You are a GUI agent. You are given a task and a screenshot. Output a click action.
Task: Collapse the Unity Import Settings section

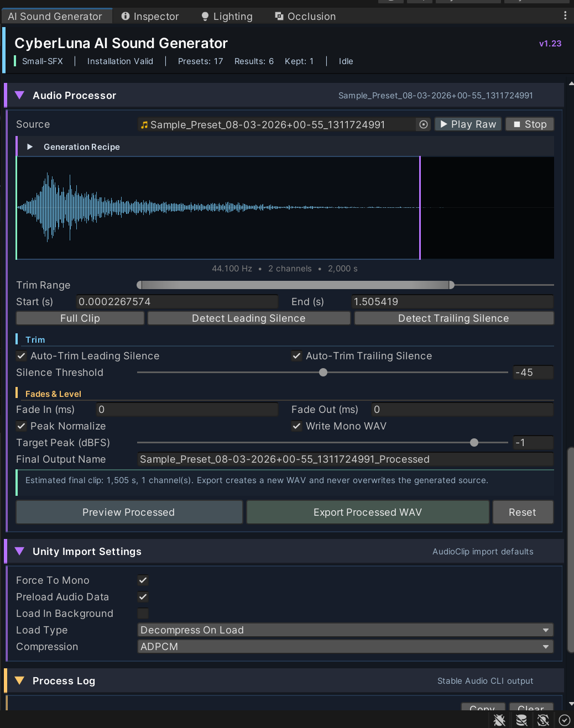pos(20,551)
